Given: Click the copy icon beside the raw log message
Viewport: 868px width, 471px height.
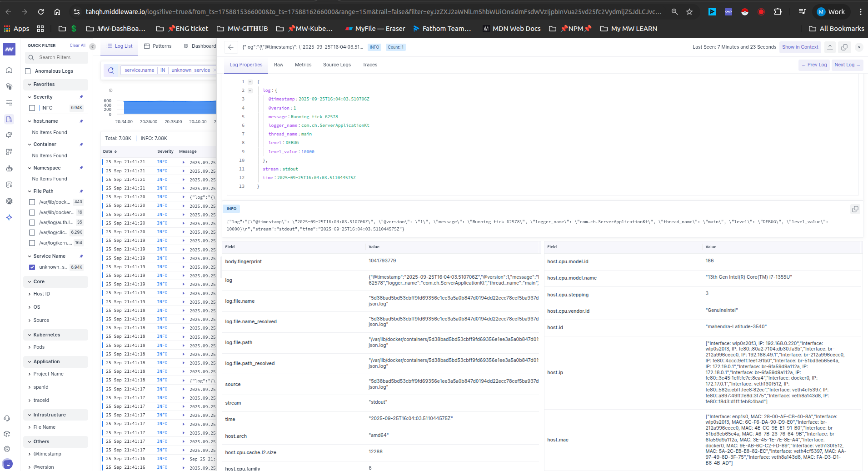Looking at the screenshot, I should pos(855,209).
